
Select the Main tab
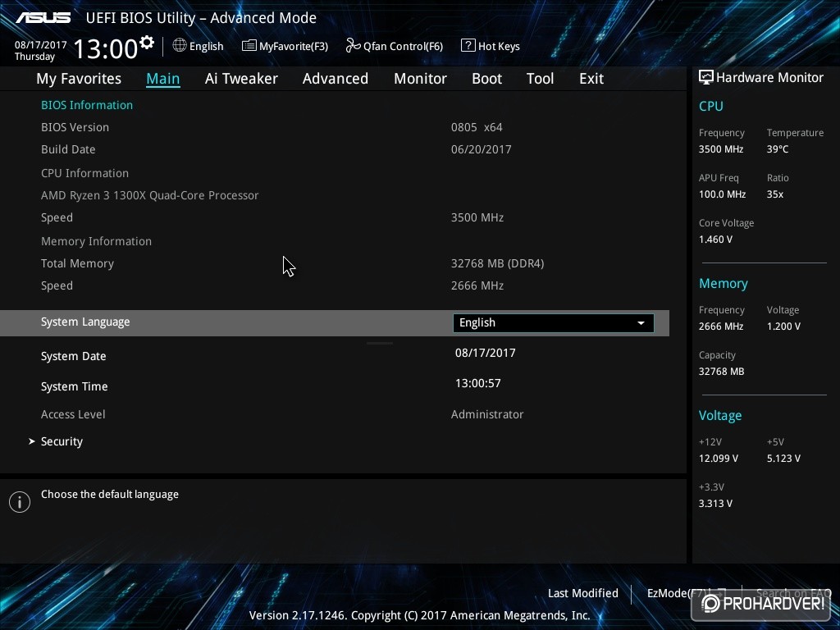163,78
